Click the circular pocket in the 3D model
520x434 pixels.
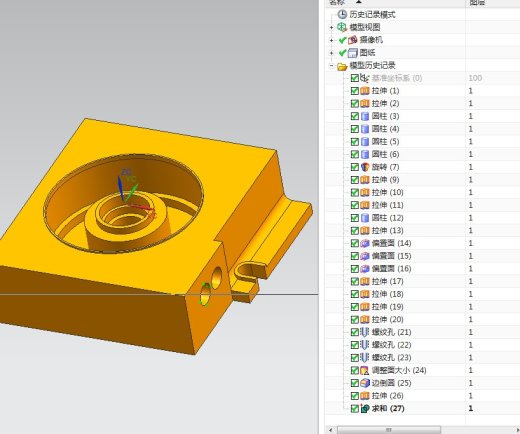pos(123,203)
